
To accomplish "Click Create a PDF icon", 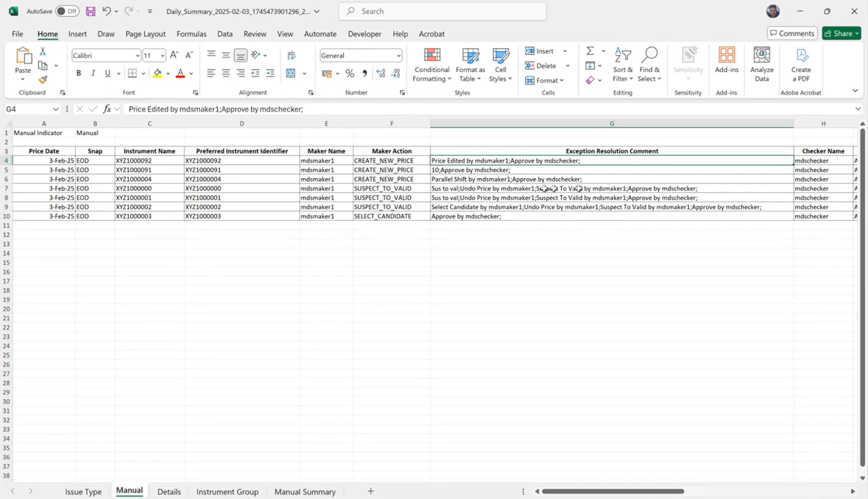I will pos(801,65).
